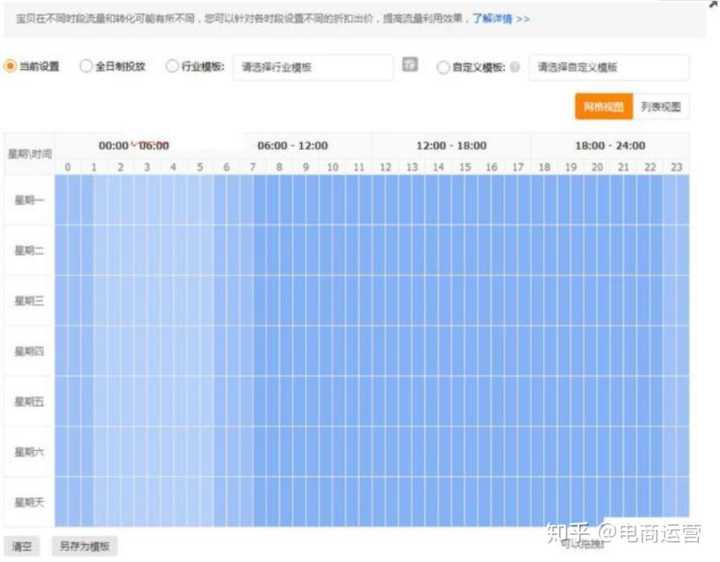Switch to 网格视图 grid view

pos(603,107)
